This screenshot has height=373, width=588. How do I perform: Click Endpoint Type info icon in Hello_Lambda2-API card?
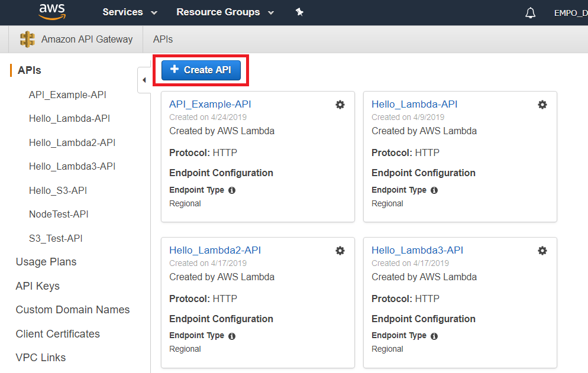(232, 336)
